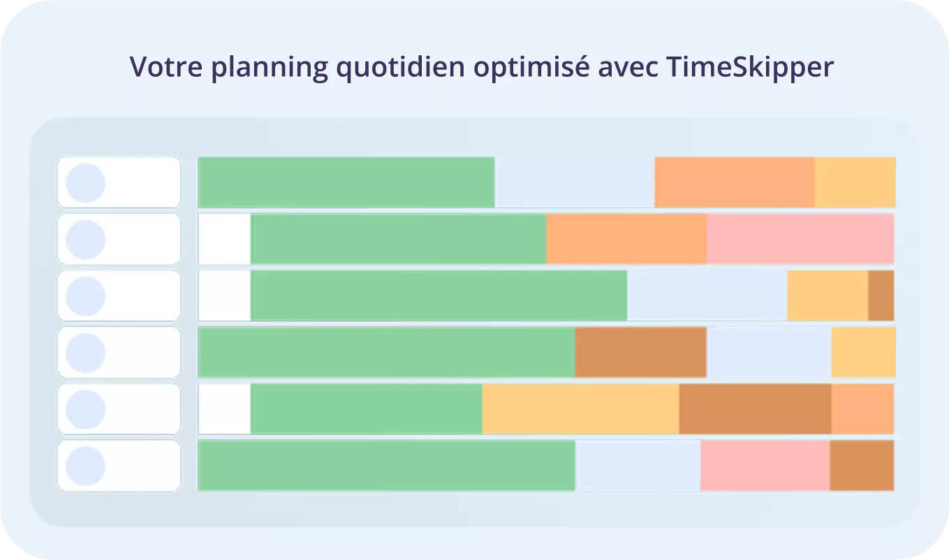Select the small brown block in the third row
Viewport: 949px width, 560px height.
tap(881, 295)
